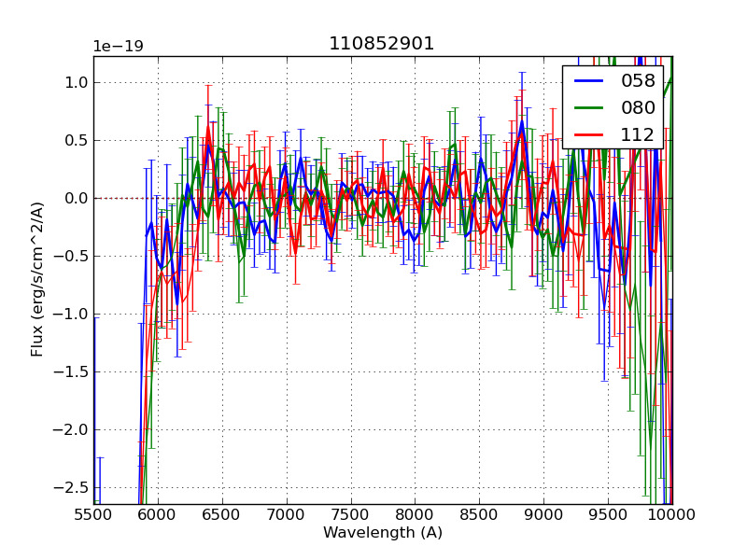Click the red line swatch in legend
This screenshot has width=747, height=560.
tap(588, 135)
